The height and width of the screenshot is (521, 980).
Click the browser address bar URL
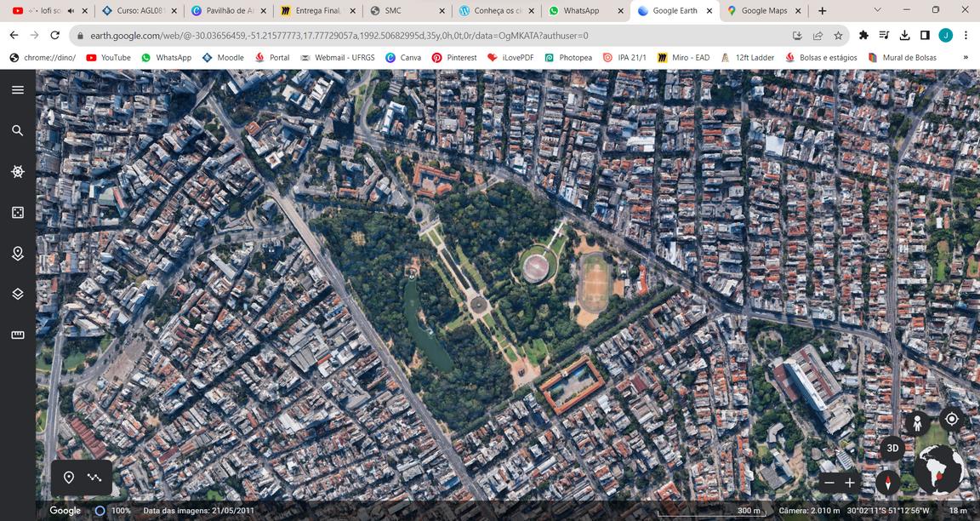pyautogui.click(x=339, y=36)
